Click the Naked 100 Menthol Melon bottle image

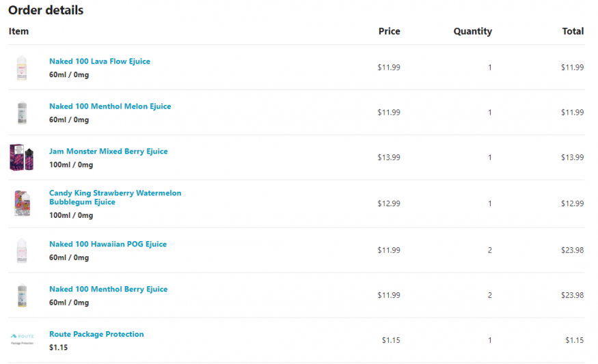pyautogui.click(x=22, y=113)
